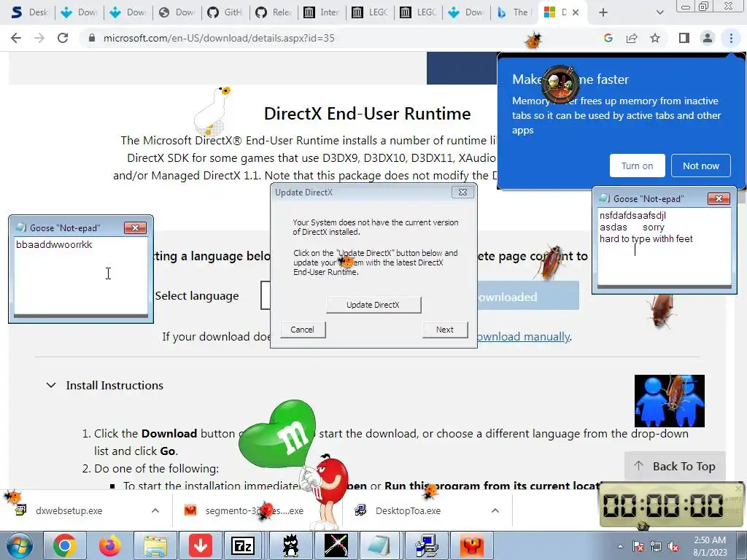Screen dimensions: 747x560
Task: Share this page via the share icon
Action: click(632, 38)
